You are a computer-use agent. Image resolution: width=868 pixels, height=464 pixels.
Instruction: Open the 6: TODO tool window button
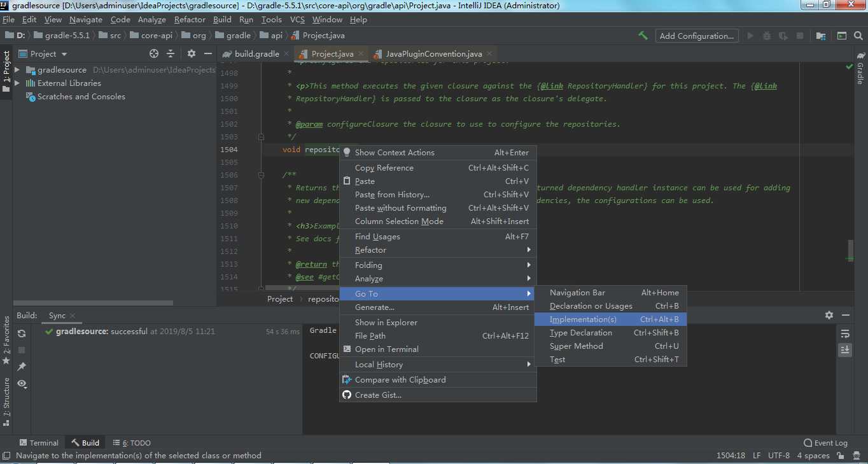132,442
